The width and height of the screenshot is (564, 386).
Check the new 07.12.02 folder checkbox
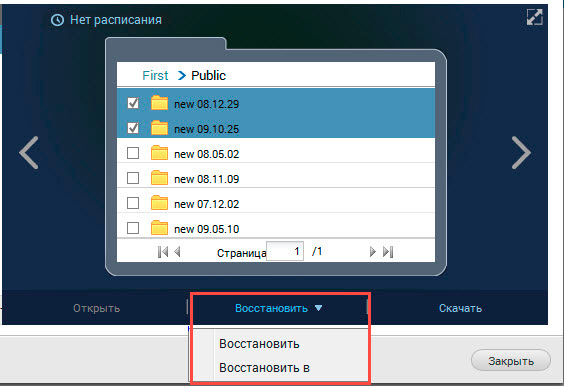[133, 203]
